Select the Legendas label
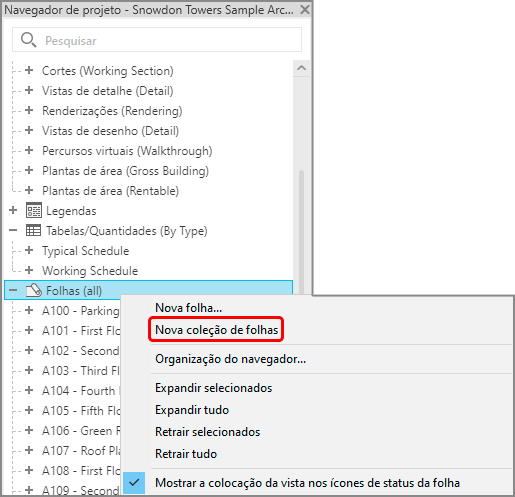This screenshot has width=515, height=497. (x=71, y=211)
